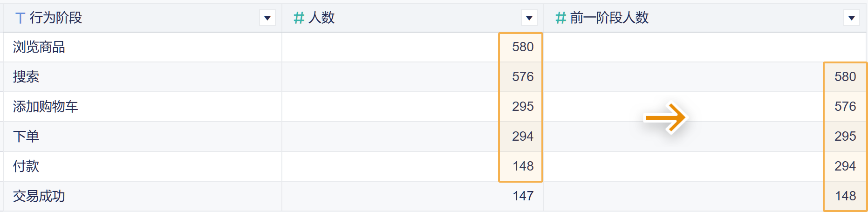Select the 人数 column header
The image size is (868, 212).
point(321,18)
